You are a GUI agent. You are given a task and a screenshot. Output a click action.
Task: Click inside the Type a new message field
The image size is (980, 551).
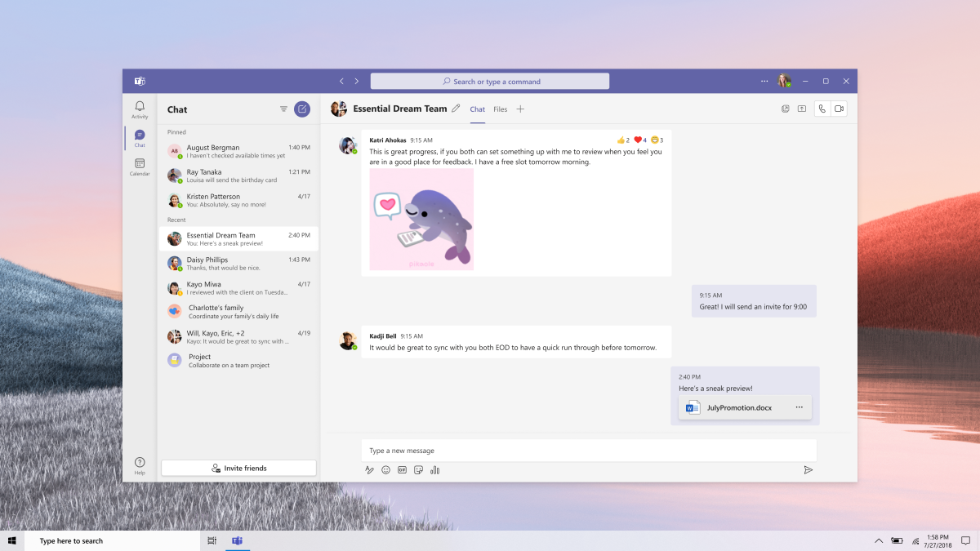pyautogui.click(x=572, y=450)
